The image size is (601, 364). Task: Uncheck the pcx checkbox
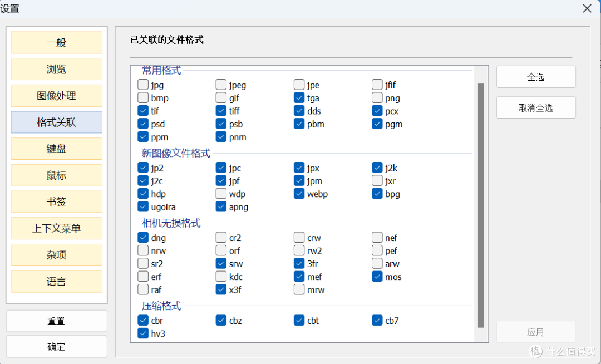coord(377,111)
